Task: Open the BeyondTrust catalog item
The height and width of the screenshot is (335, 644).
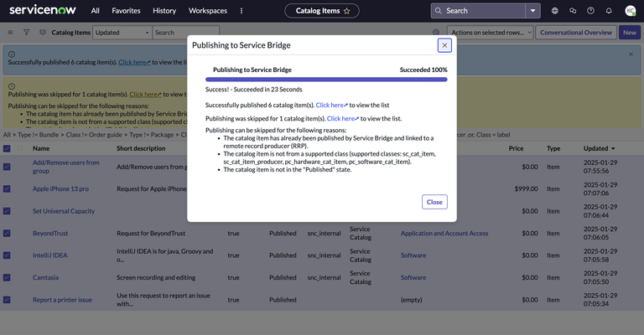Action: (50, 234)
